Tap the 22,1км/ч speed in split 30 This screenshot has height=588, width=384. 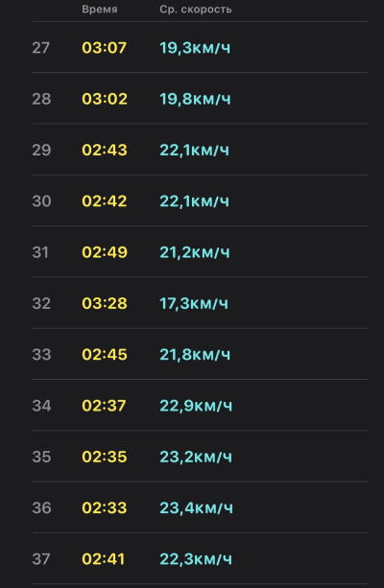tap(195, 201)
